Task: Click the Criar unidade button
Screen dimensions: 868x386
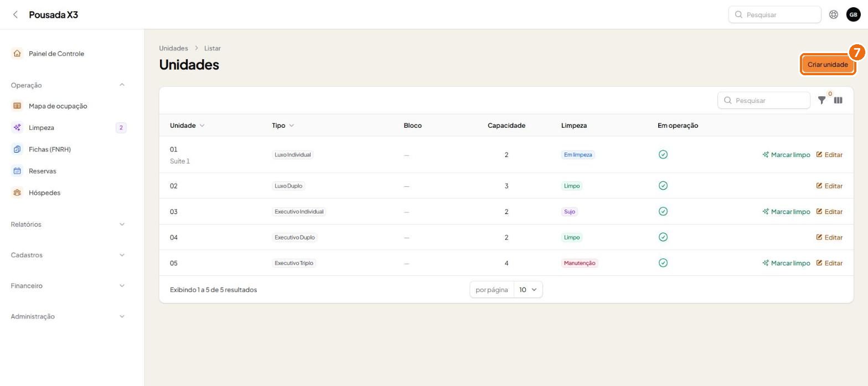Action: click(828, 65)
